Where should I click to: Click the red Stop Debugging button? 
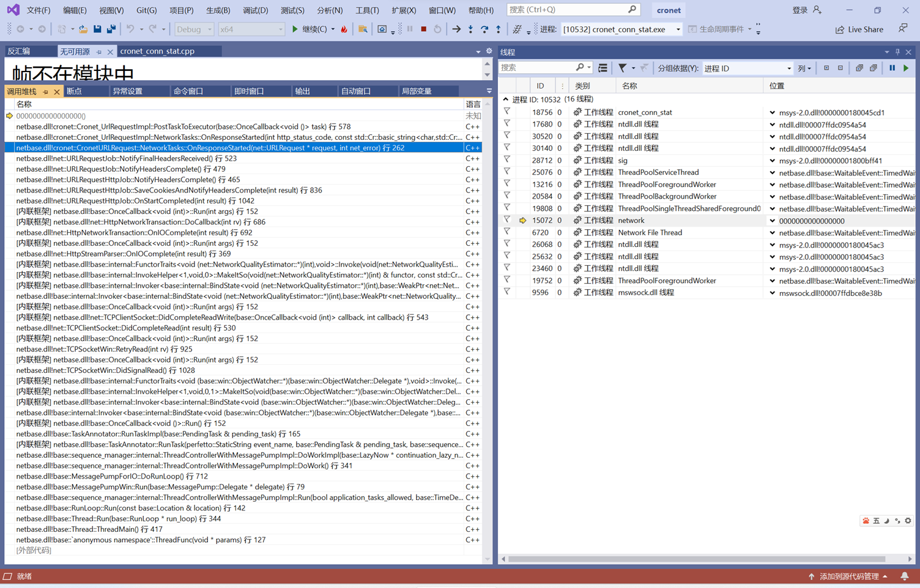[x=423, y=29]
